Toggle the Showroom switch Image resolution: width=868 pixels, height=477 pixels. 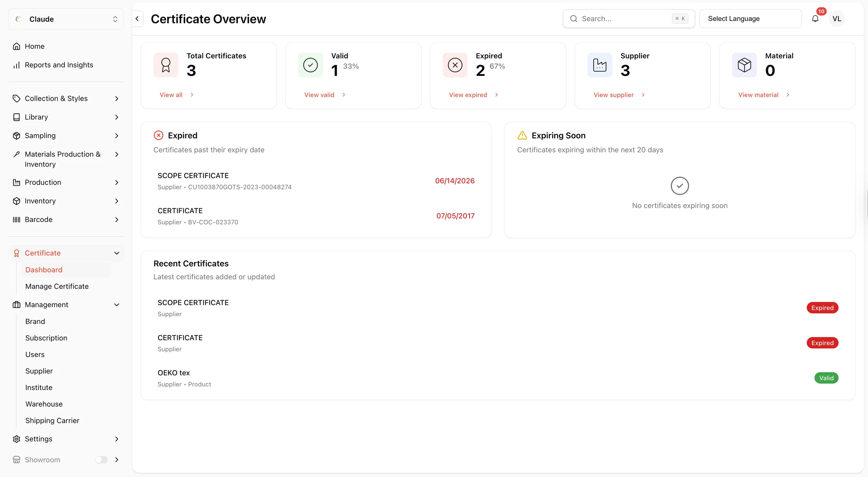pyautogui.click(x=101, y=460)
